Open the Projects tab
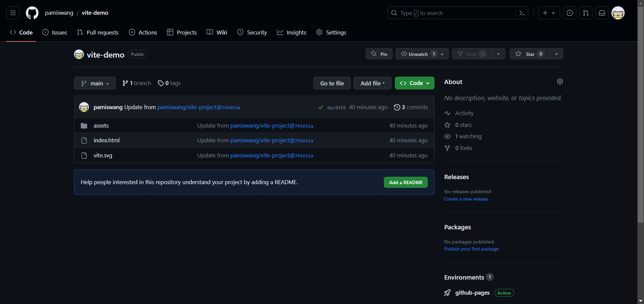The width and height of the screenshot is (644, 304). pyautogui.click(x=182, y=32)
